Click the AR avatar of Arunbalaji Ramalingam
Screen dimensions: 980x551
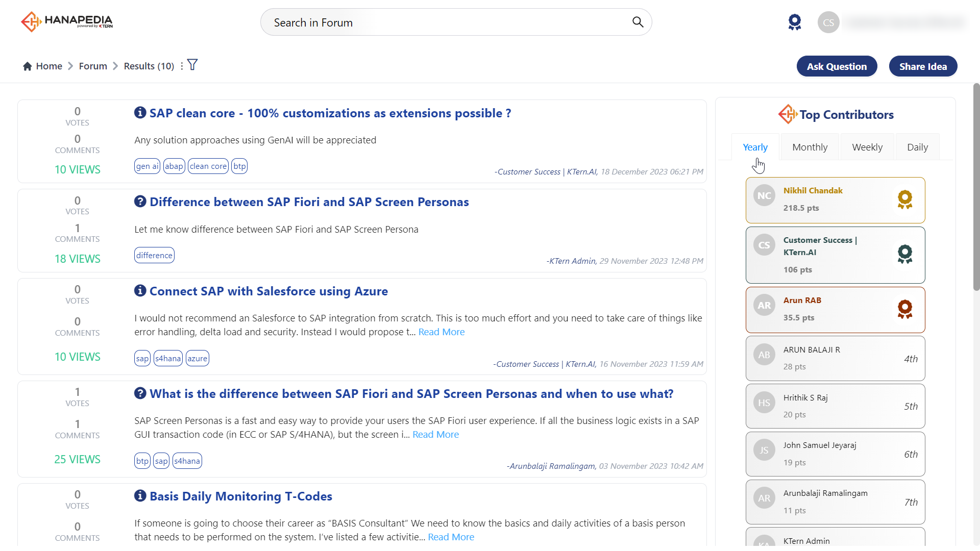[x=764, y=498]
